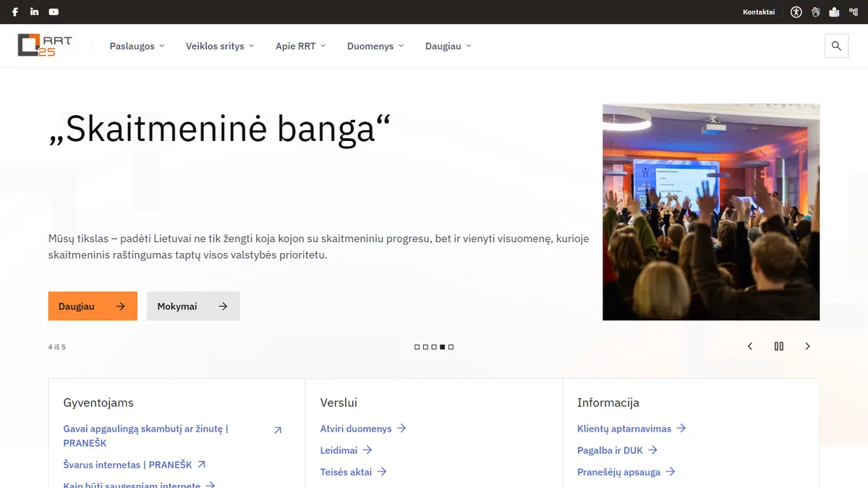Open the LinkedIn icon in the top bar
868x488 pixels.
pyautogui.click(x=35, y=12)
